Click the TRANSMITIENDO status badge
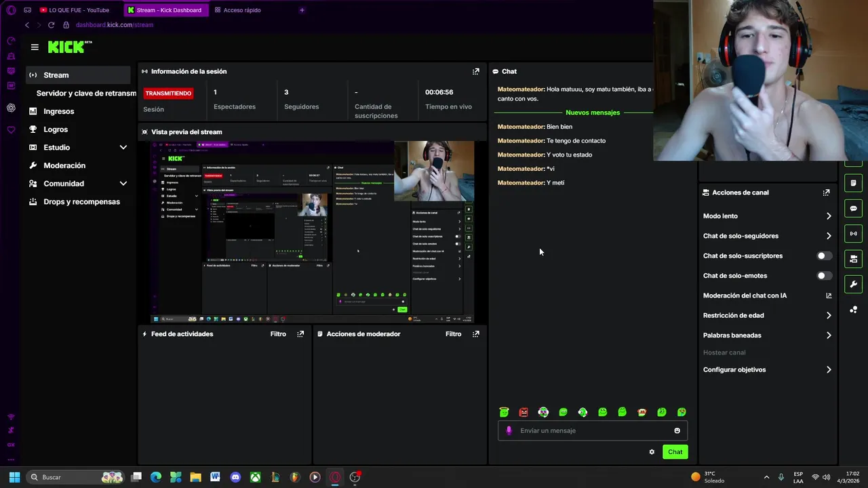Viewport: 868px width, 488px height. (168, 94)
